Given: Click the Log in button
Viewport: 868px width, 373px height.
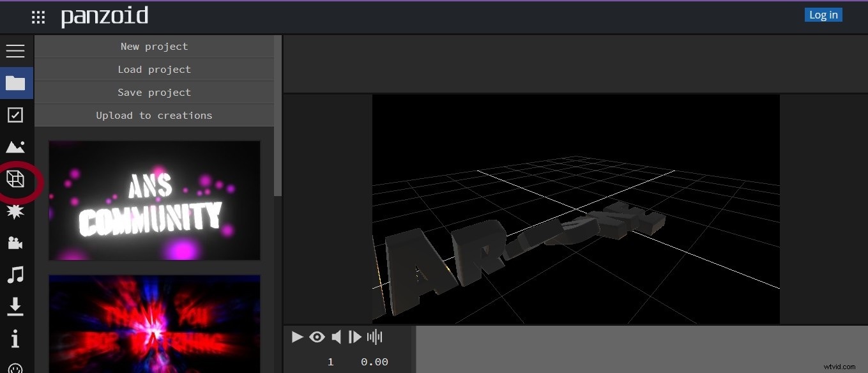Looking at the screenshot, I should tap(823, 15).
